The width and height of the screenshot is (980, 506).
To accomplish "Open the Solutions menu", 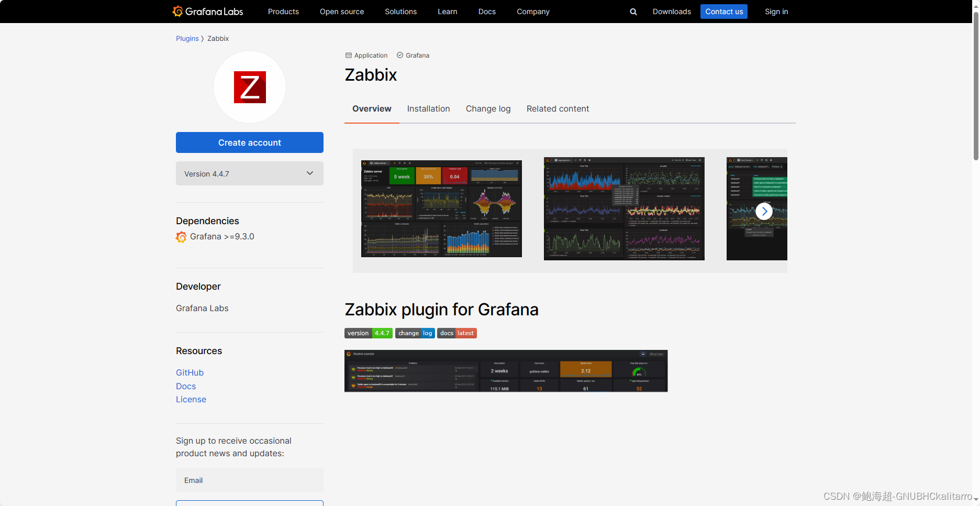I will pos(400,12).
